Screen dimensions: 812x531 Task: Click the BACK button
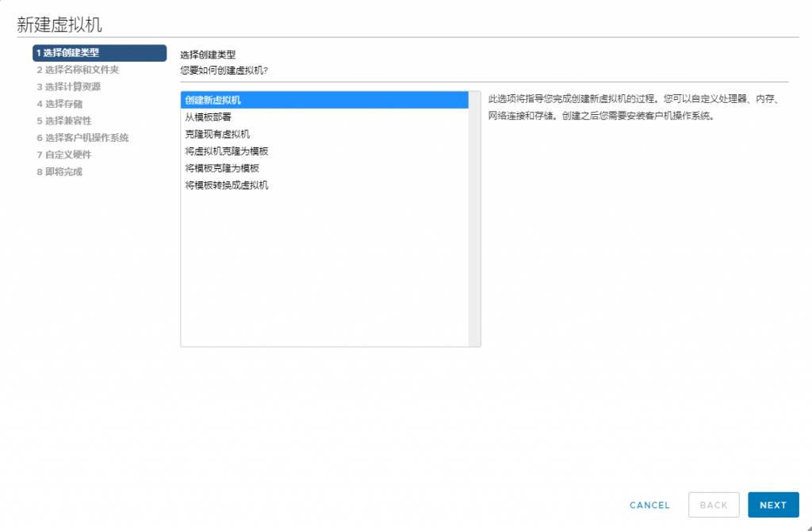714,505
